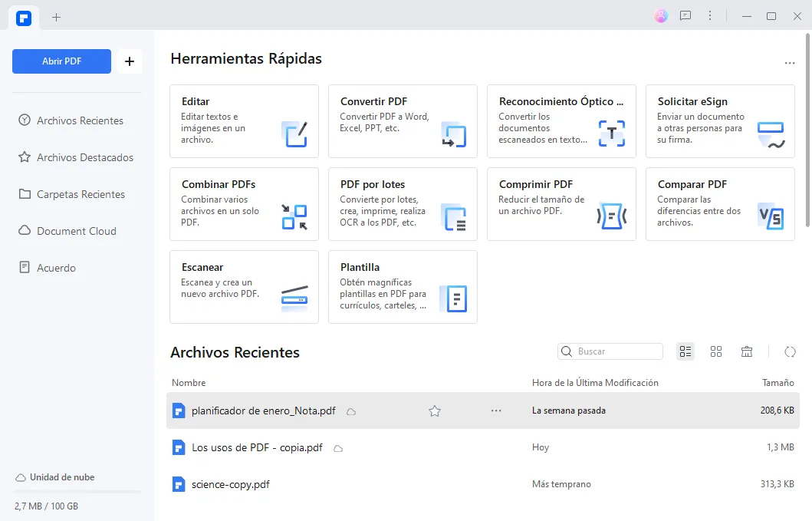Screen dimensions: 812x521
Task: Clear the recent files list
Action: click(747, 351)
